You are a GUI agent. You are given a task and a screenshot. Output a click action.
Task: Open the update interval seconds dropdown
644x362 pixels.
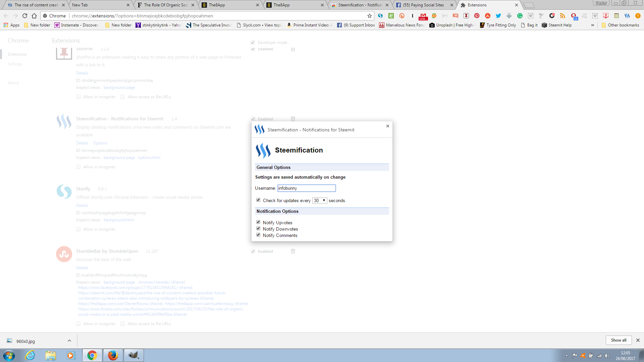[320, 200]
